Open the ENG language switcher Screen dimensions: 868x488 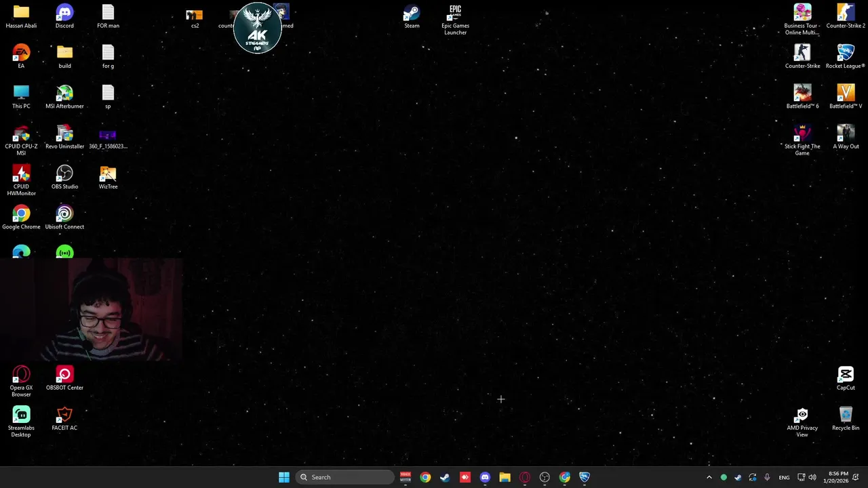pyautogui.click(x=784, y=477)
